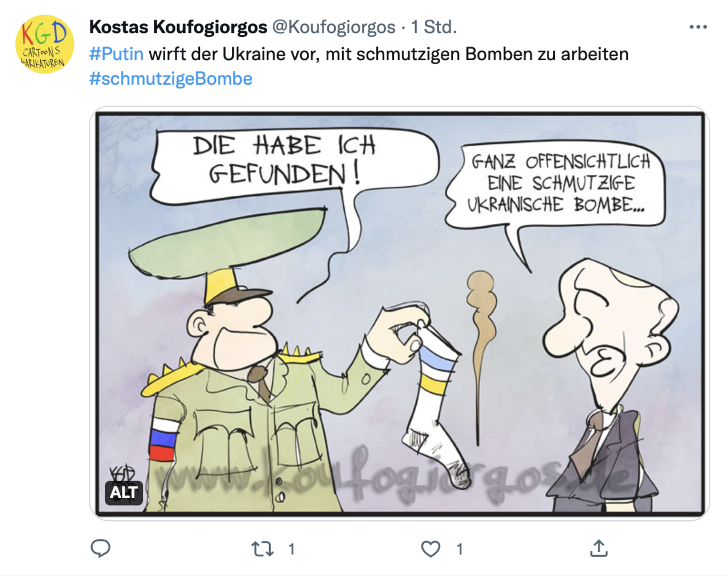Click the like count number
Screen dimensions: 728x576
tap(459, 549)
